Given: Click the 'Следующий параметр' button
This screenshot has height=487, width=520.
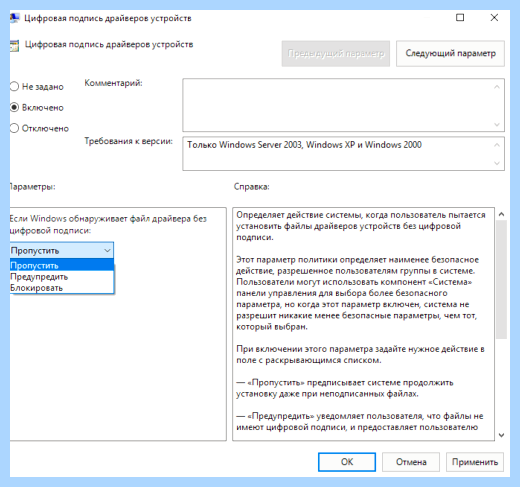Looking at the screenshot, I should click(x=450, y=53).
